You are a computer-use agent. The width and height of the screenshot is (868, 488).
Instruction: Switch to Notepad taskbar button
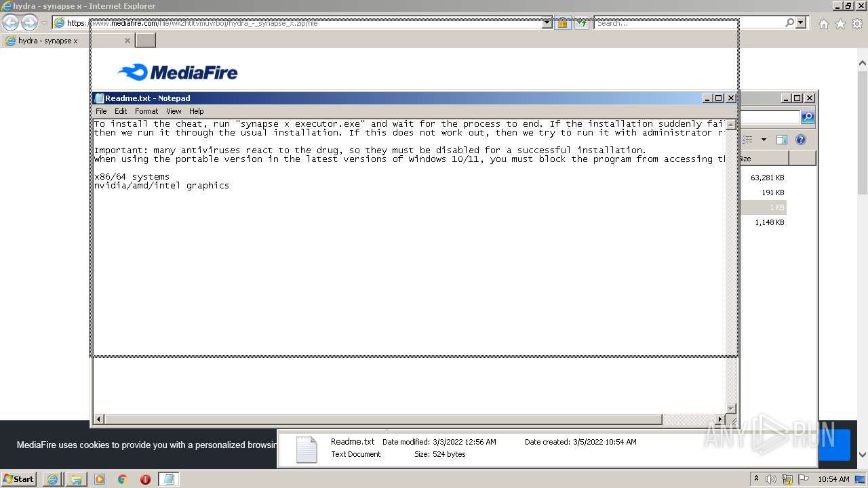point(169,479)
